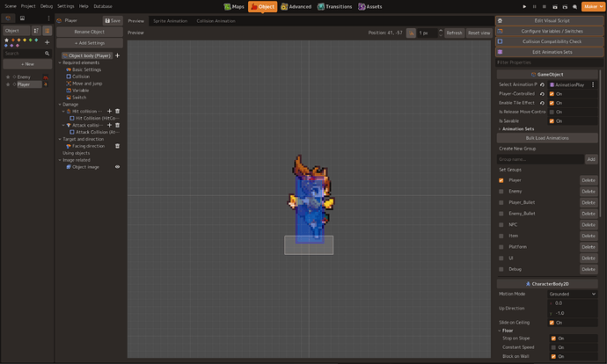Screen dimensions: 607x364
Task: Toggle Player-Controlled checkbox
Action: pyautogui.click(x=552, y=94)
